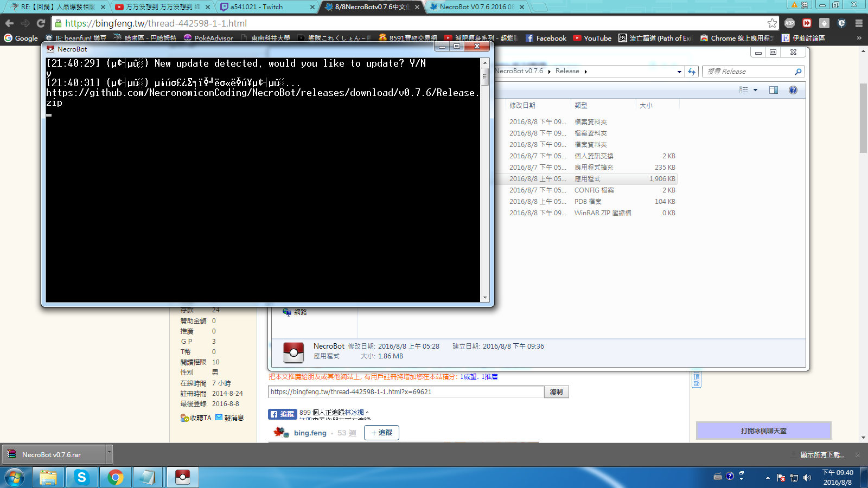Click the red extension icon beside ABP
The height and width of the screenshot is (488, 868).
[x=807, y=23]
